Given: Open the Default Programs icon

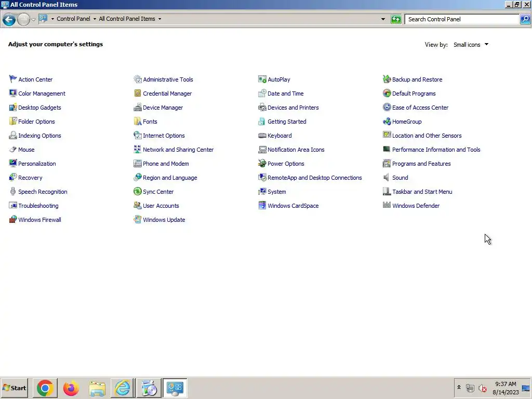Looking at the screenshot, I should [387, 93].
